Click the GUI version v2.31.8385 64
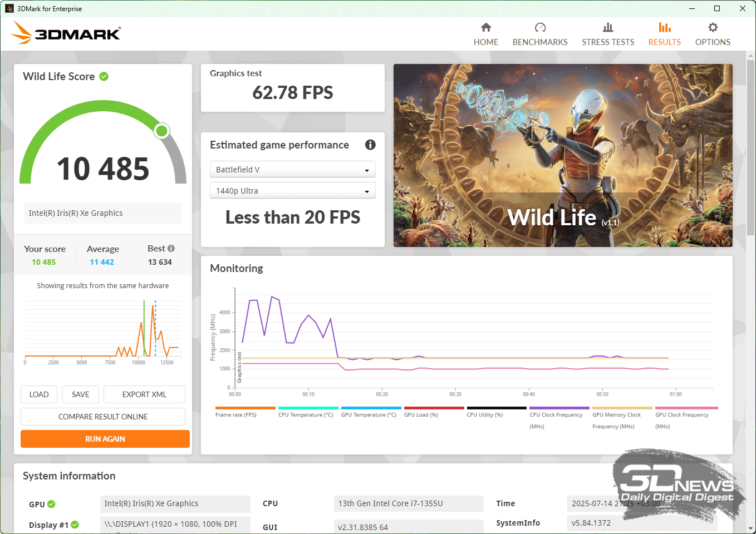Screen dimensions: 756x534 409,527
